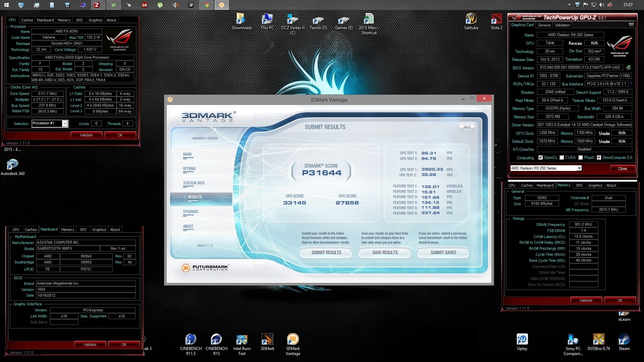
Task: Show hidden system tray icons arrow
Action: [569, 5]
